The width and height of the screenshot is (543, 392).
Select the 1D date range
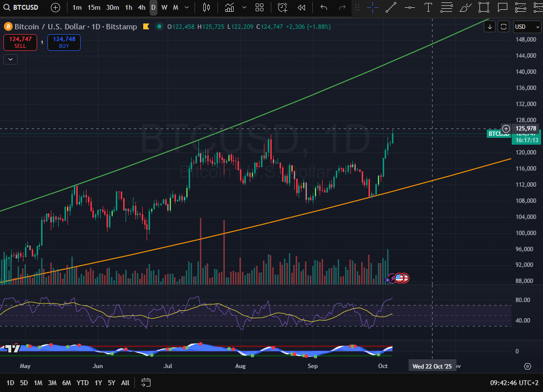click(x=10, y=383)
